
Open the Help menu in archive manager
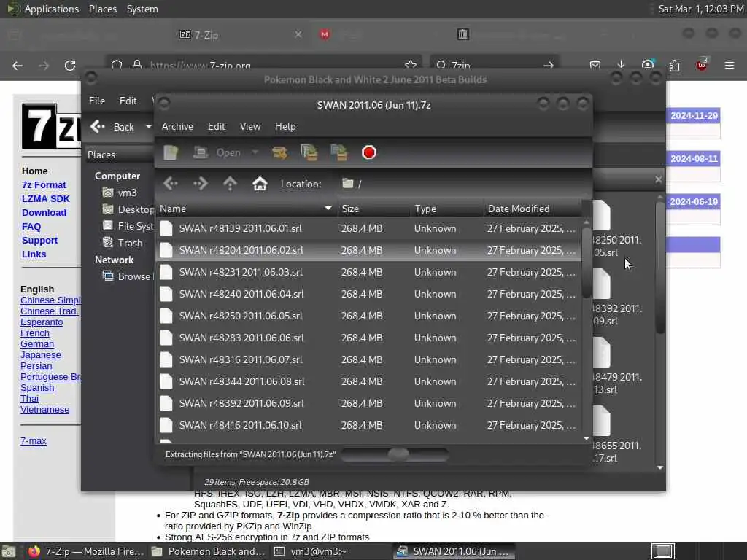pyautogui.click(x=285, y=127)
